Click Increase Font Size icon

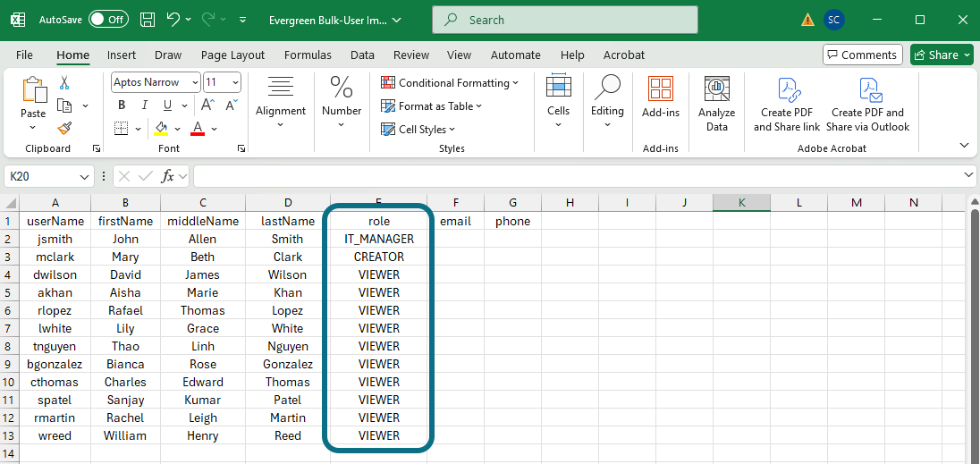click(208, 105)
